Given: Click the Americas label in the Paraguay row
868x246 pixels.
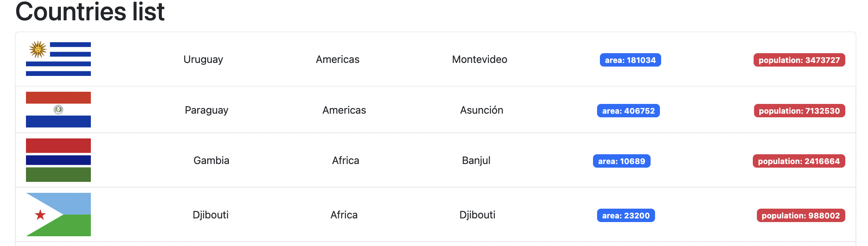Looking at the screenshot, I should (344, 110).
